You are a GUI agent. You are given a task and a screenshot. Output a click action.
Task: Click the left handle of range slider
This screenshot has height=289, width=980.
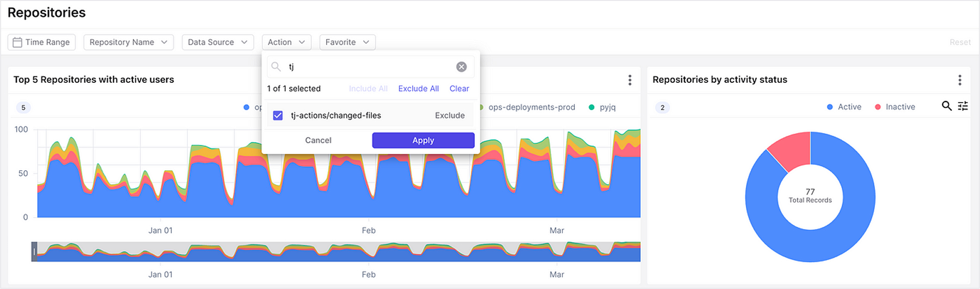click(34, 251)
